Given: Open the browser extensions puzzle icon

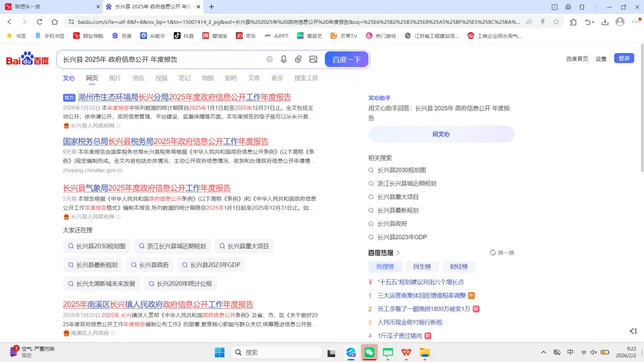Looking at the screenshot, I should tap(574, 22).
